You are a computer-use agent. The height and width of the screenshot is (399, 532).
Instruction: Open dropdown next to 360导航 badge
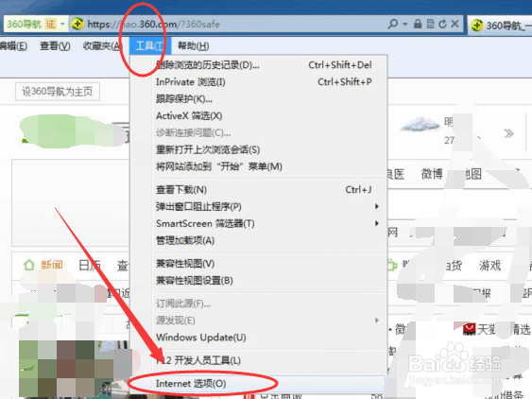click(x=62, y=24)
